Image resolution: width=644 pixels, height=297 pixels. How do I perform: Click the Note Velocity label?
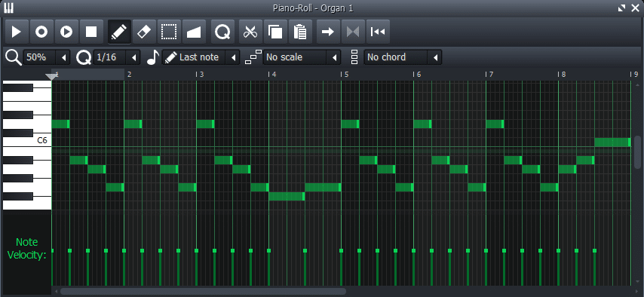click(x=26, y=249)
